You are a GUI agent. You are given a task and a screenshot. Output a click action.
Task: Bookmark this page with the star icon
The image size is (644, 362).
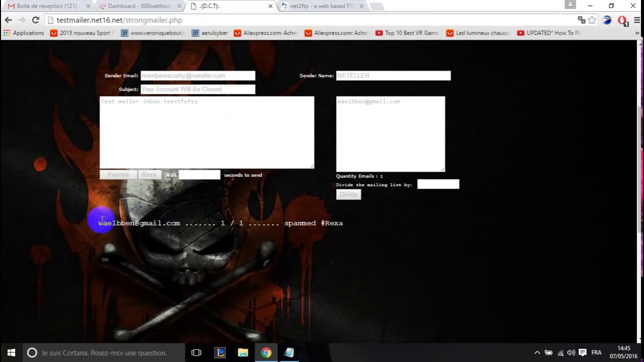592,20
